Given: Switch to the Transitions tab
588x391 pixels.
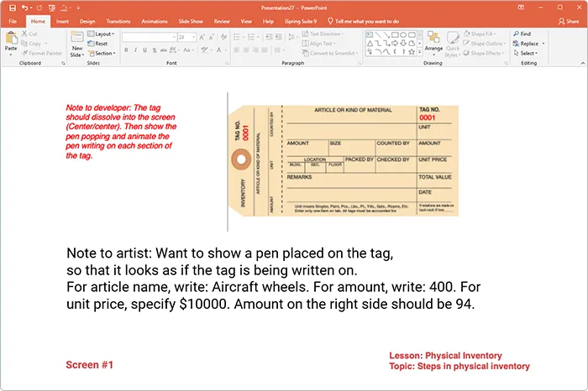Looking at the screenshot, I should (118, 21).
